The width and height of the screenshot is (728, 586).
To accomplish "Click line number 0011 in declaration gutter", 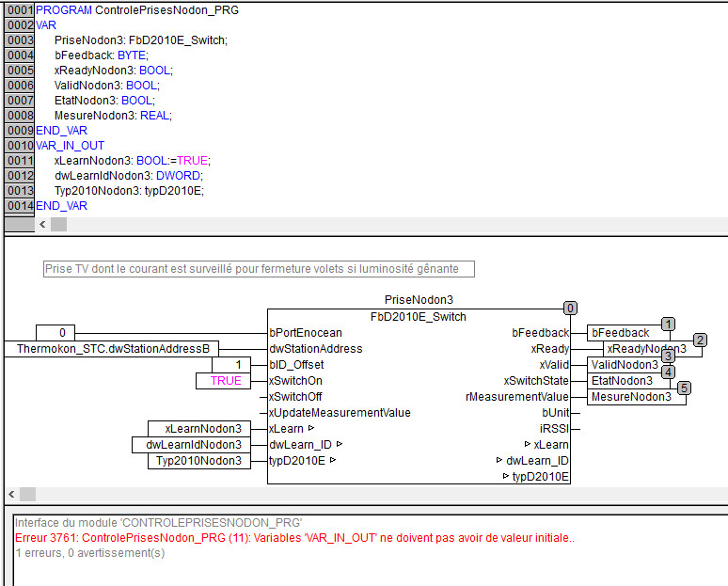I will coord(19,161).
